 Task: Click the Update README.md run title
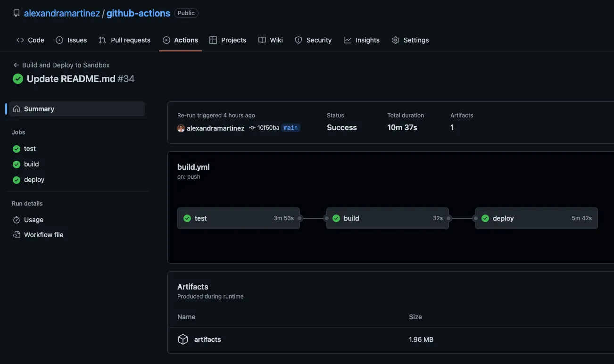71,79
